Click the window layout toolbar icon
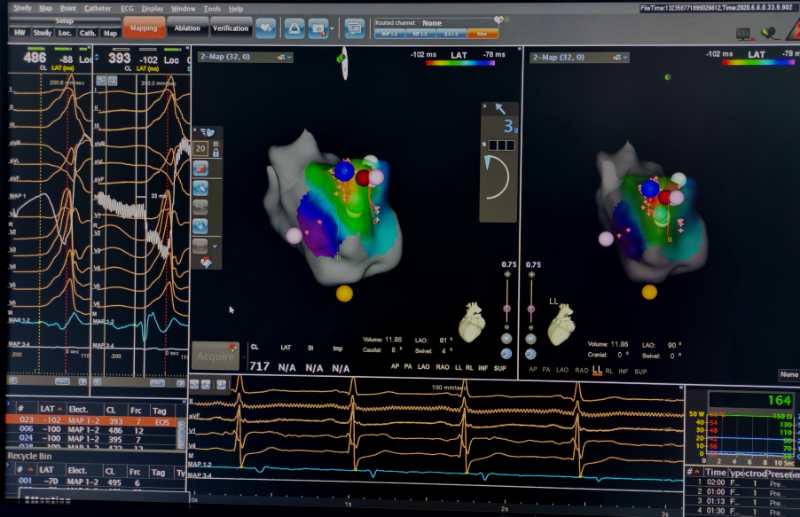Viewport: 800px width, 517px height. tap(354, 28)
